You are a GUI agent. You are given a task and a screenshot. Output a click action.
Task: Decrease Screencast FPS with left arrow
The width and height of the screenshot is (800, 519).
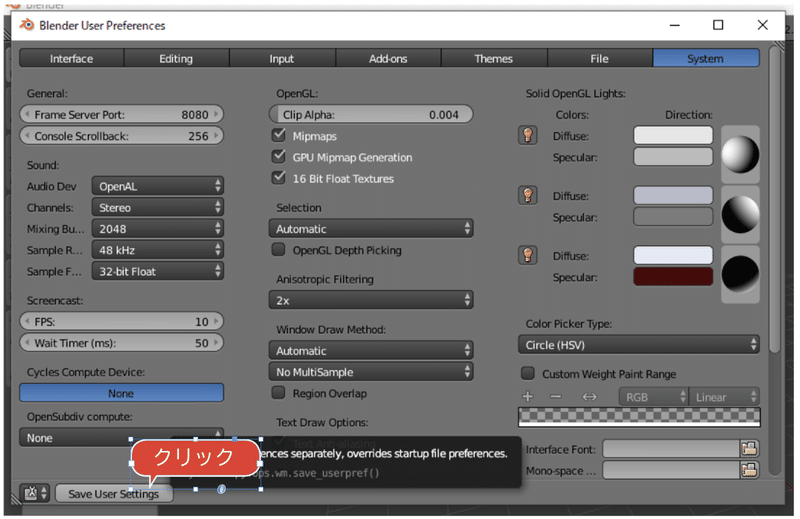(x=27, y=322)
